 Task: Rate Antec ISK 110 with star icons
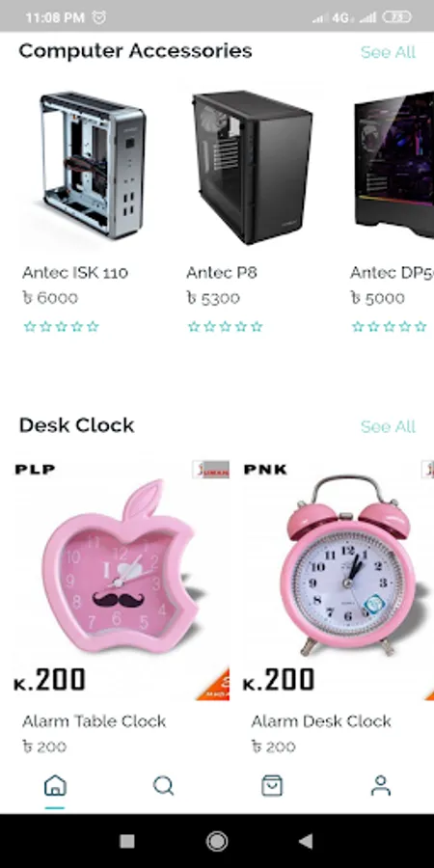tap(62, 327)
